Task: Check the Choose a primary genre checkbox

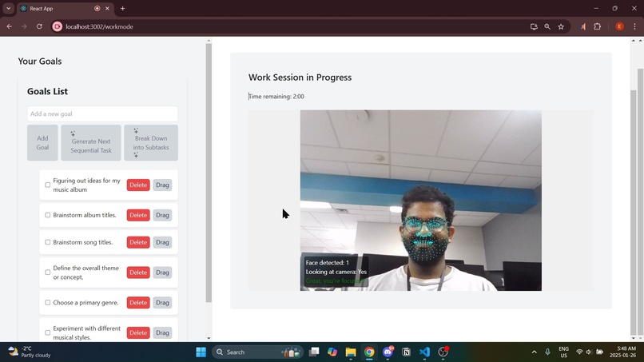Action: (x=48, y=302)
